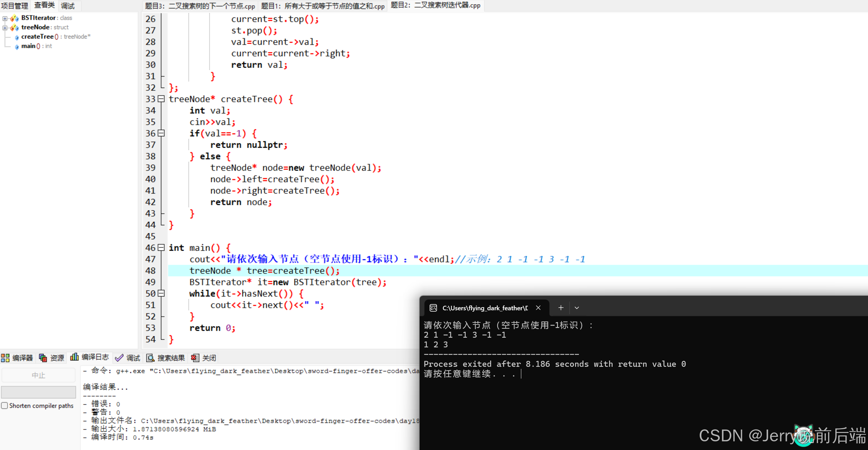Collapse the createTree function fold marker

click(161, 99)
